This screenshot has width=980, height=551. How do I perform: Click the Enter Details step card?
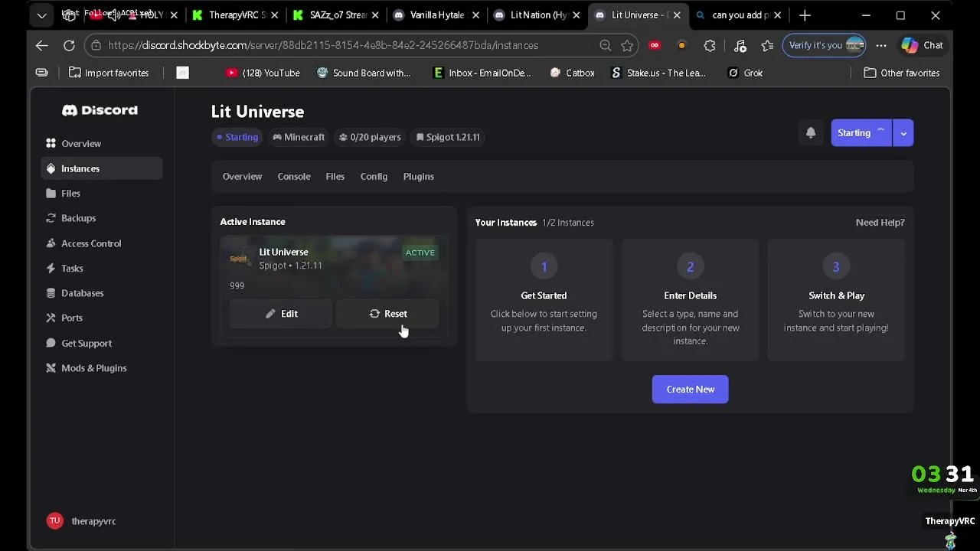click(690, 299)
